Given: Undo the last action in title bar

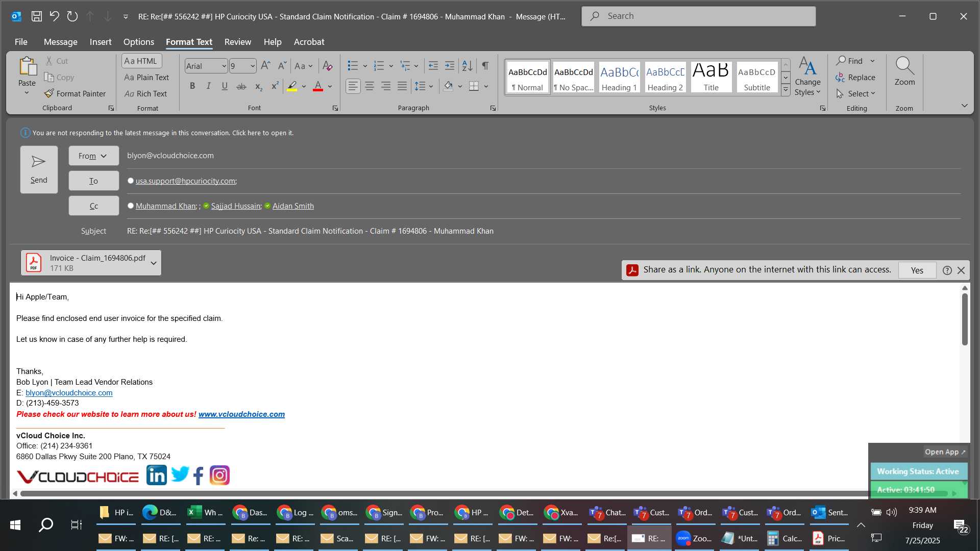Looking at the screenshot, I should [54, 16].
